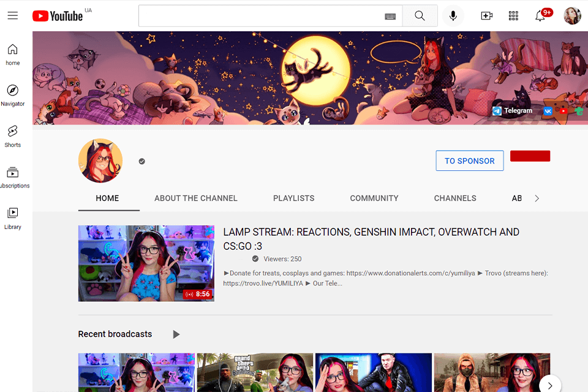Click the Viewers: 250 text
Screen dimensions: 588x392
[x=282, y=259]
